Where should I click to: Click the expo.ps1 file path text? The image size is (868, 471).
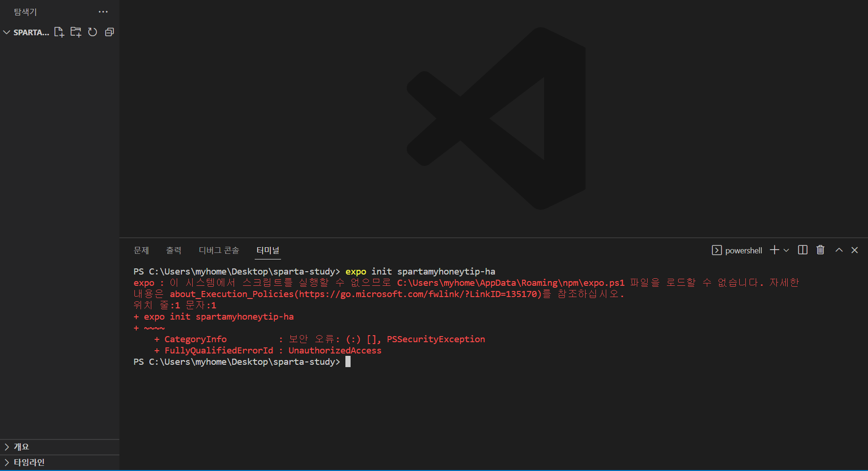(x=511, y=283)
